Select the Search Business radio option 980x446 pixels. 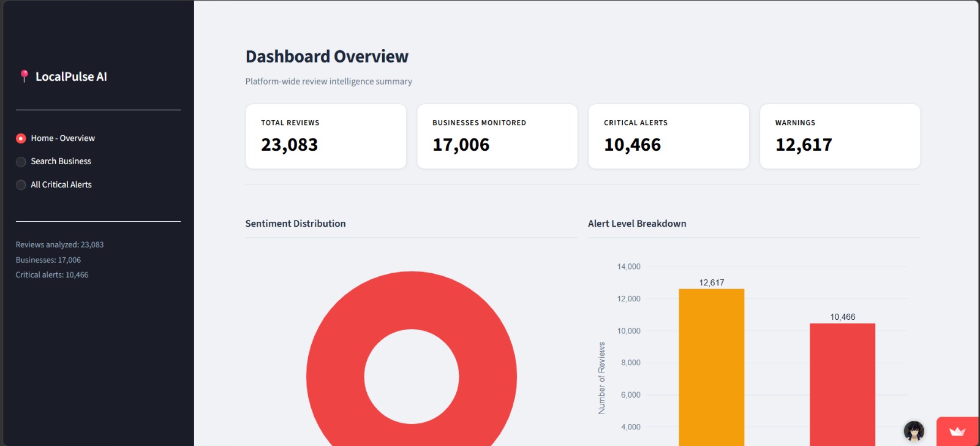coord(21,162)
